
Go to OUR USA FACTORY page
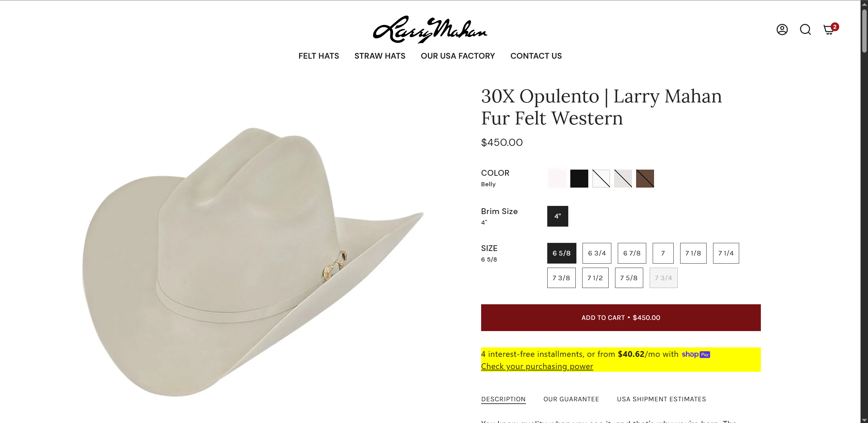tap(458, 56)
